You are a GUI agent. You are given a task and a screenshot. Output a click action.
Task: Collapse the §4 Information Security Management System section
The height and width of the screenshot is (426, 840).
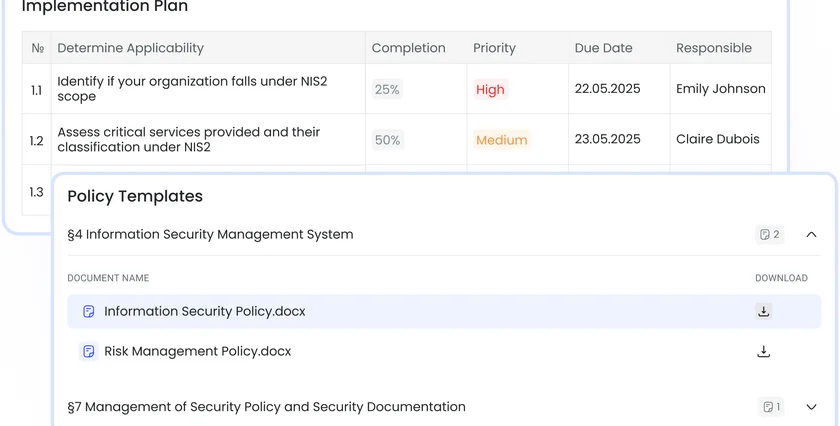(811, 235)
